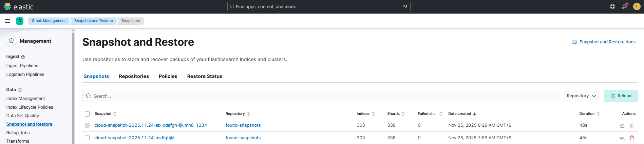644x144 pixels.
Task: Switch to the Policies tab
Action: (x=168, y=76)
